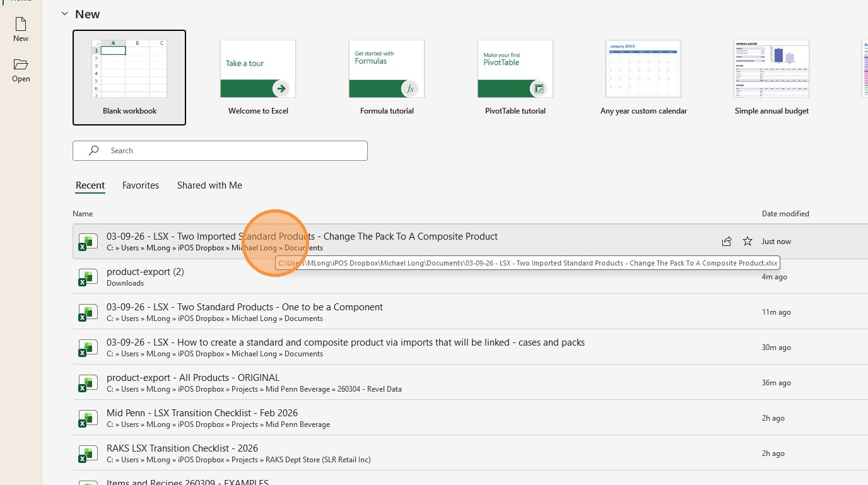Screen dimensions: 868x485
Task: Open file named product-export (2)
Action: 145,272
